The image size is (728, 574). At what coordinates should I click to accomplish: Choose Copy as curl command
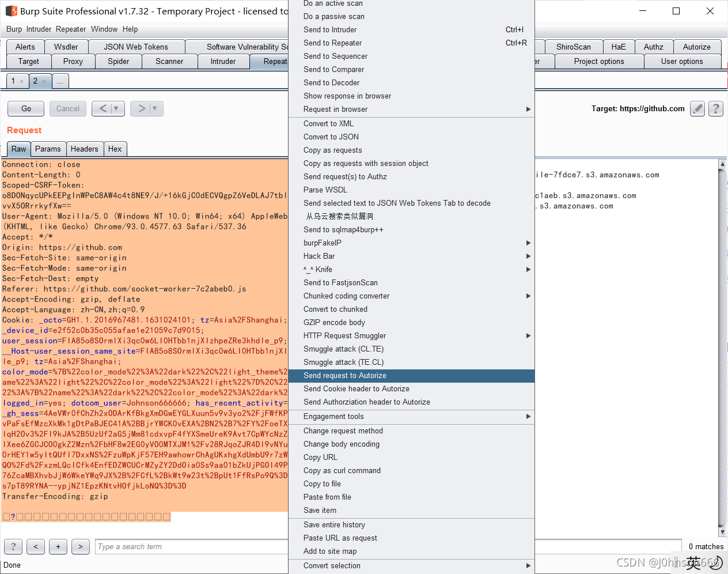pos(411,471)
